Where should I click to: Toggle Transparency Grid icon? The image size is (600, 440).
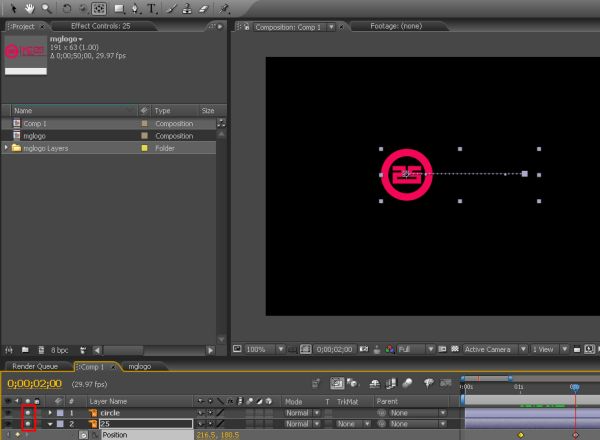(x=455, y=349)
